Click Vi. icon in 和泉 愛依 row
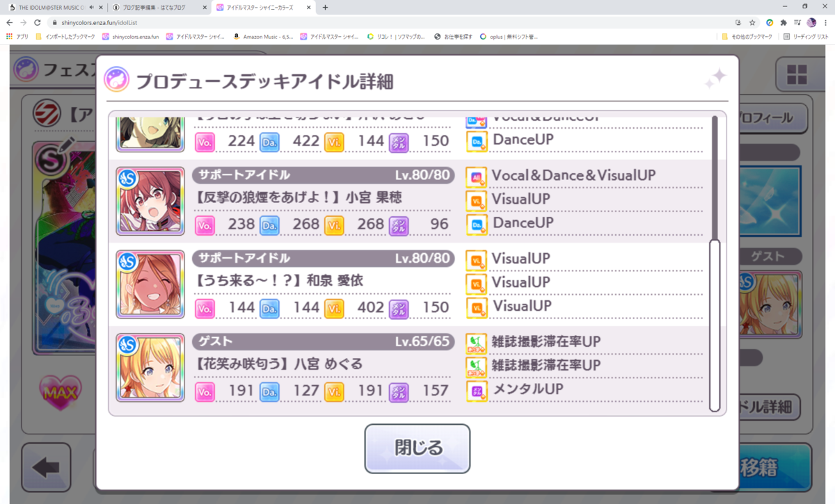 334,308
